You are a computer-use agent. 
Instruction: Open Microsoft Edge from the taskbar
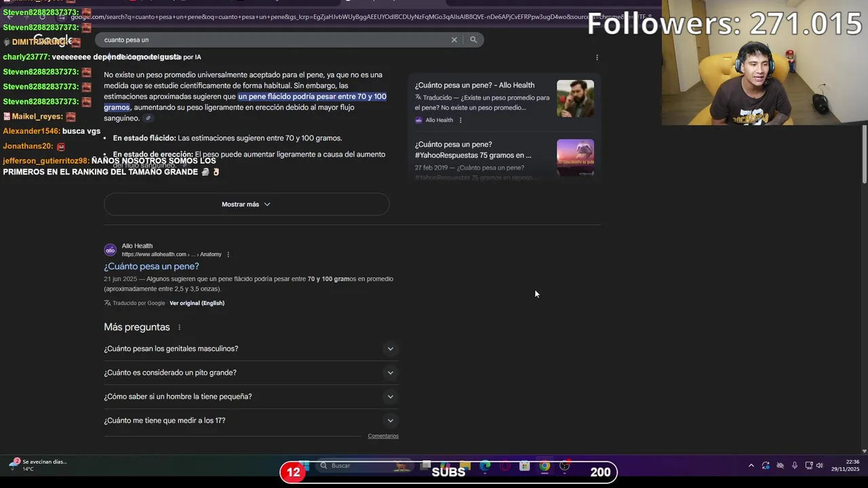485,466
